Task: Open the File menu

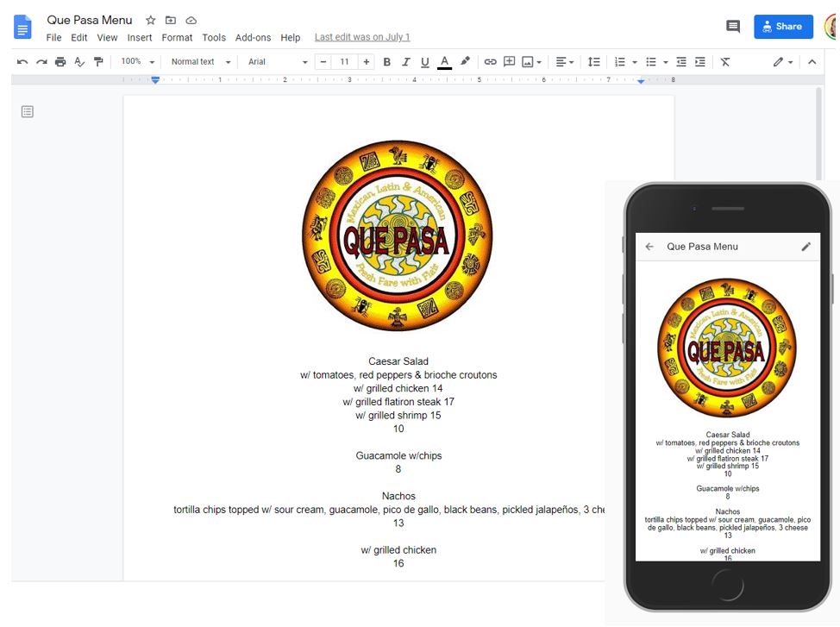Action: coord(53,37)
